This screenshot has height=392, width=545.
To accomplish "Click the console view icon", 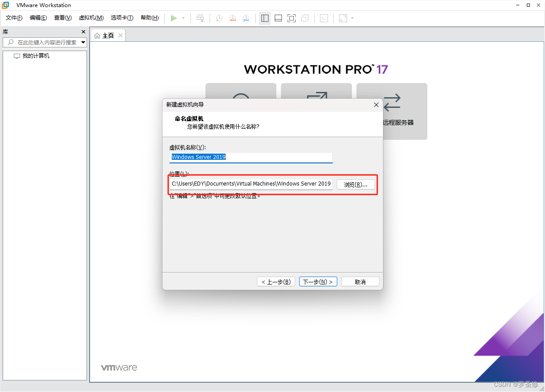I will tap(324, 18).
